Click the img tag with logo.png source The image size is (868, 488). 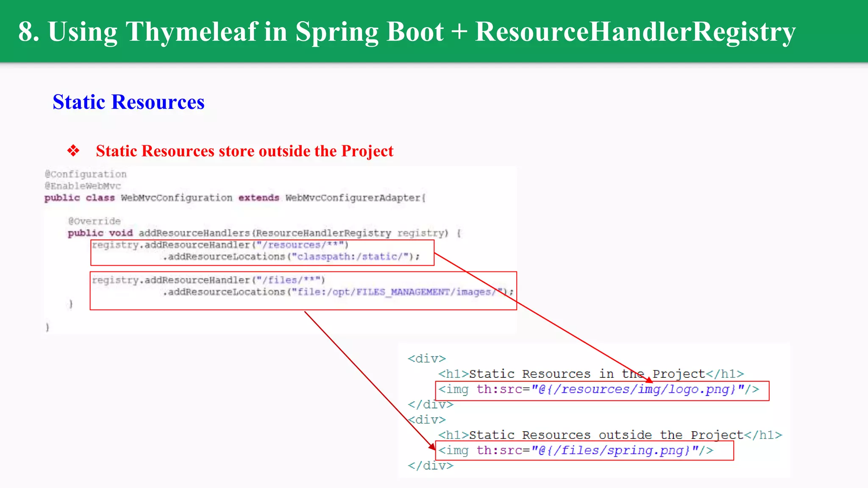click(x=598, y=389)
